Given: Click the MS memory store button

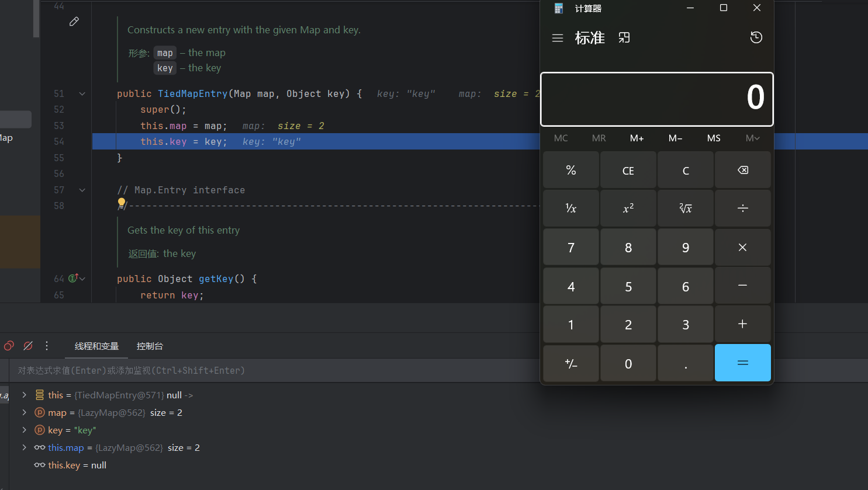Looking at the screenshot, I should tap(713, 138).
